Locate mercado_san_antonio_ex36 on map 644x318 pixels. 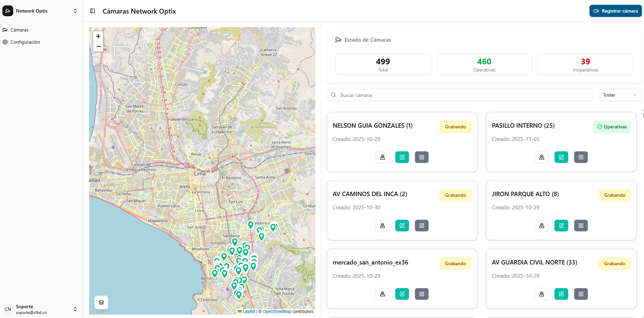coord(382,294)
